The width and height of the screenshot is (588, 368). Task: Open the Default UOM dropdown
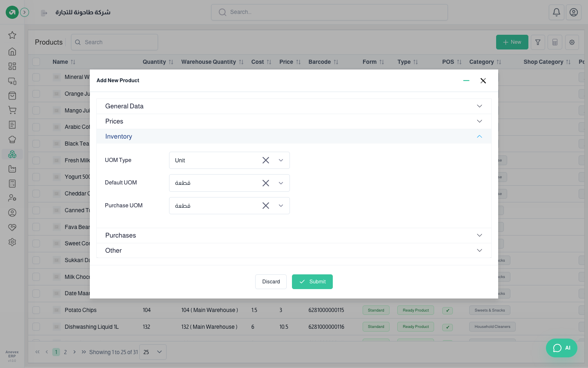tap(281, 183)
